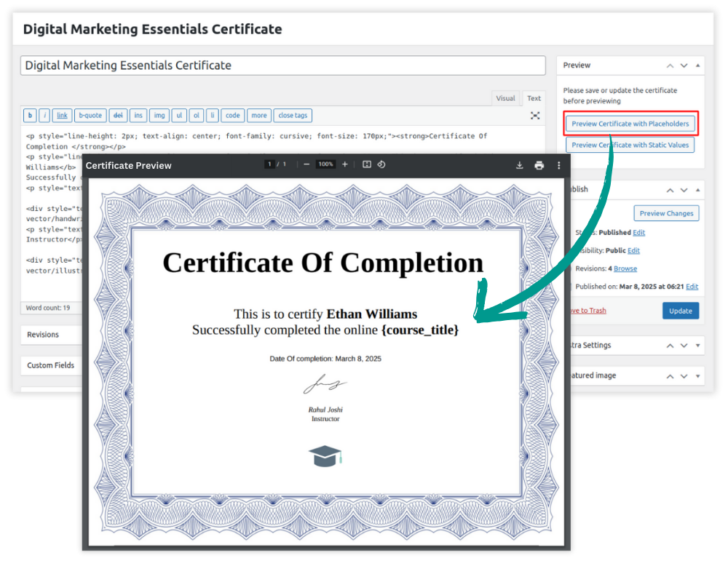This screenshot has width=728, height=582.
Task: Toggle distraction-free fullscreen editor icon
Action: click(x=535, y=115)
